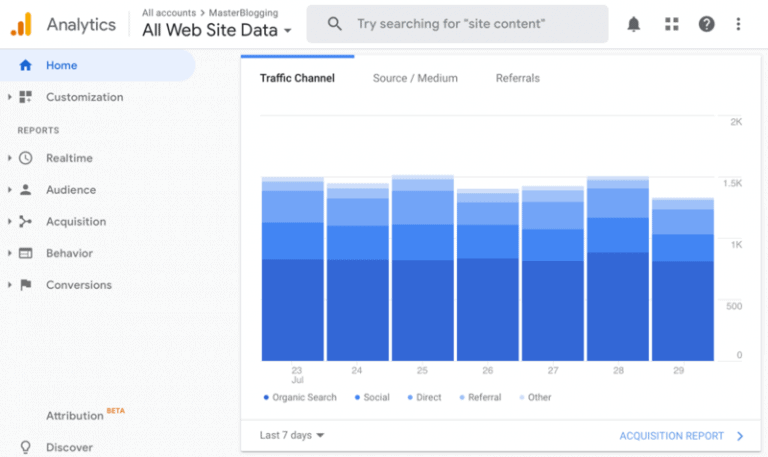
Task: Click the Realtime clock icon
Action: tap(25, 158)
